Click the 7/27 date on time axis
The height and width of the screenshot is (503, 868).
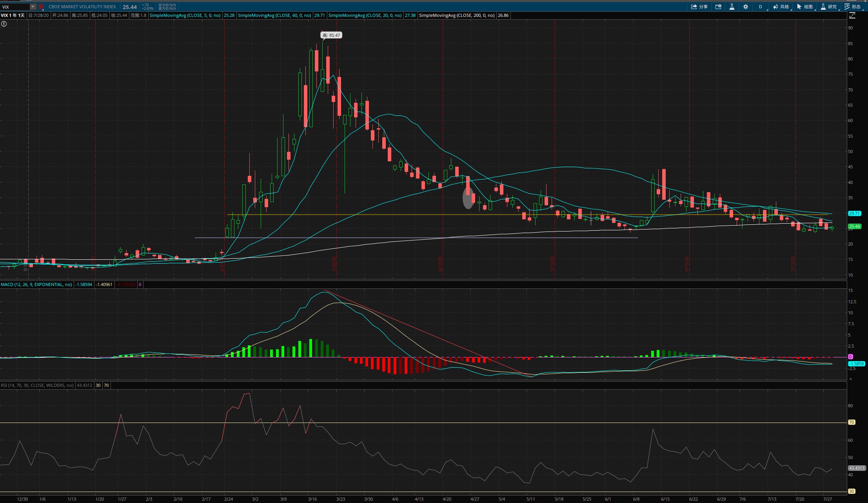tap(828, 499)
